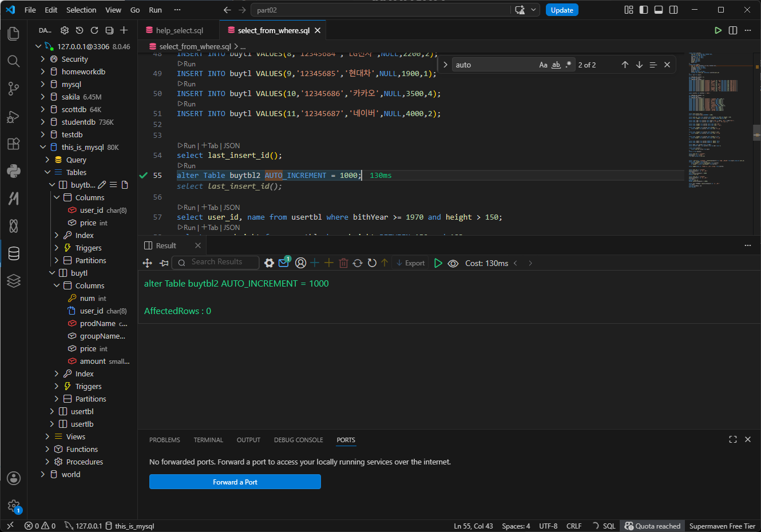The width and height of the screenshot is (761, 532).
Task: Switch to DEBUG CONSOLE panel tab
Action: coord(299,440)
